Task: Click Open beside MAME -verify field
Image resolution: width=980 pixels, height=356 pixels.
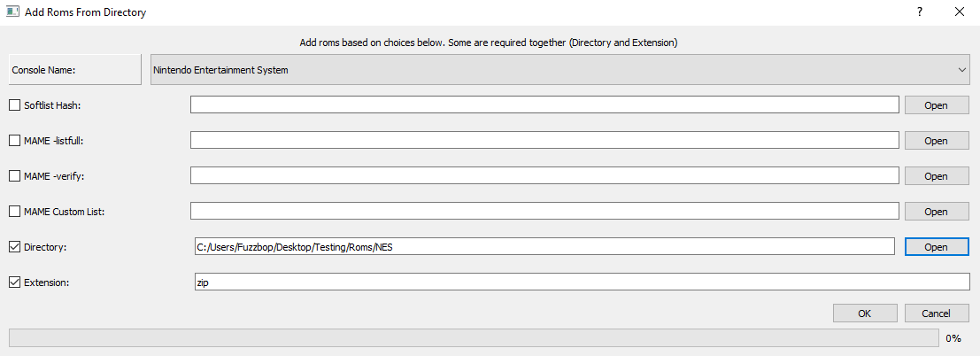Action: point(936,176)
